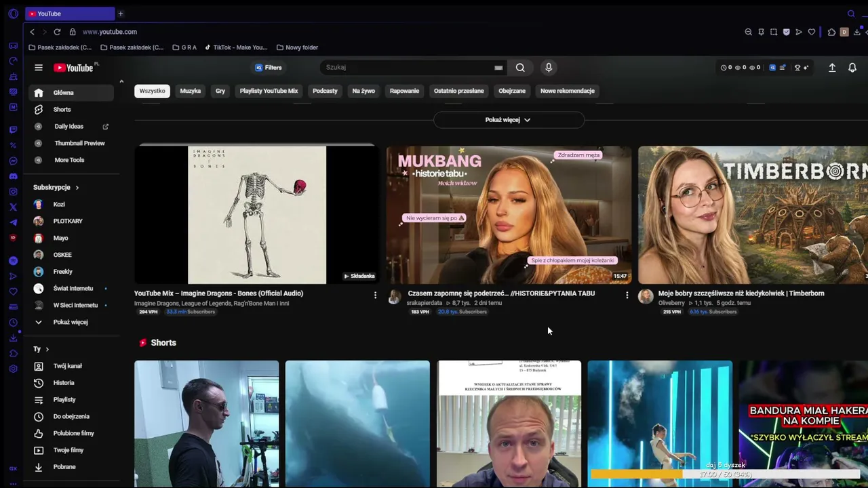Screen dimensions: 868x488
Task: Open Spotify from the Opera sidebar
Action: coord(13,261)
